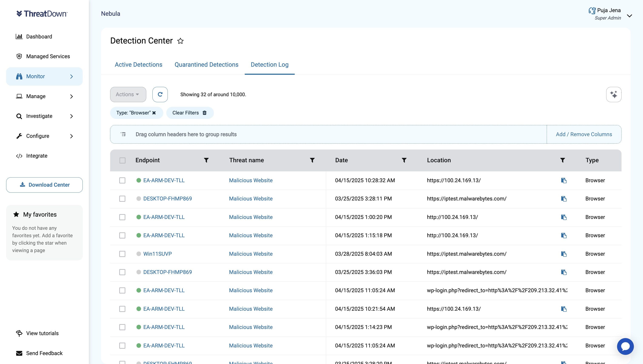Copy location for 03/25/2025 3:28:11 PM row

tap(564, 199)
